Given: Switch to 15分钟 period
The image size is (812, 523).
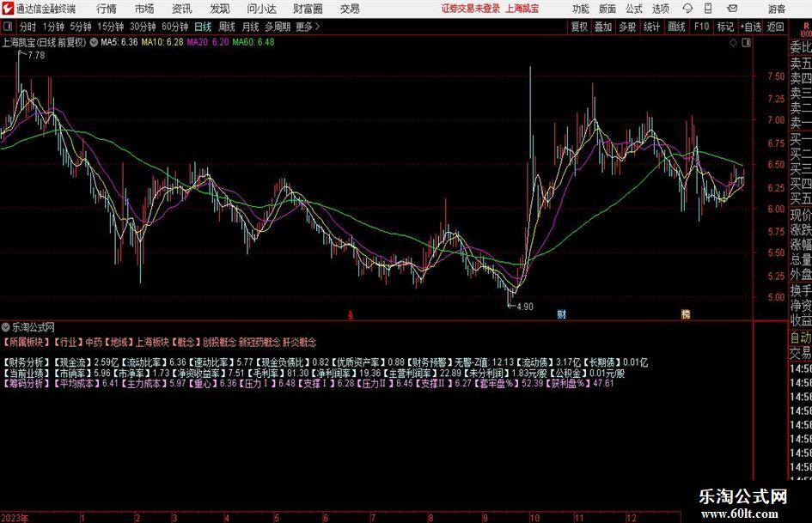Looking at the screenshot, I should point(111,27).
